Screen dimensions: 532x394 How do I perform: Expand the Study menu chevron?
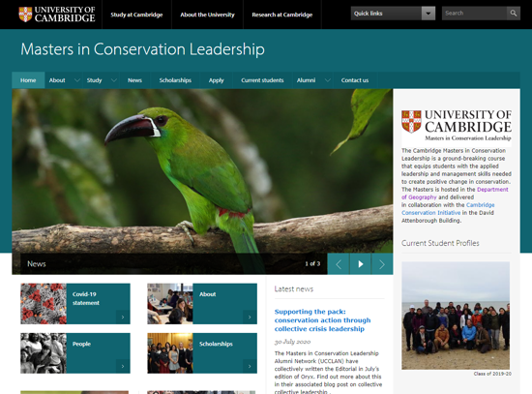pos(114,80)
